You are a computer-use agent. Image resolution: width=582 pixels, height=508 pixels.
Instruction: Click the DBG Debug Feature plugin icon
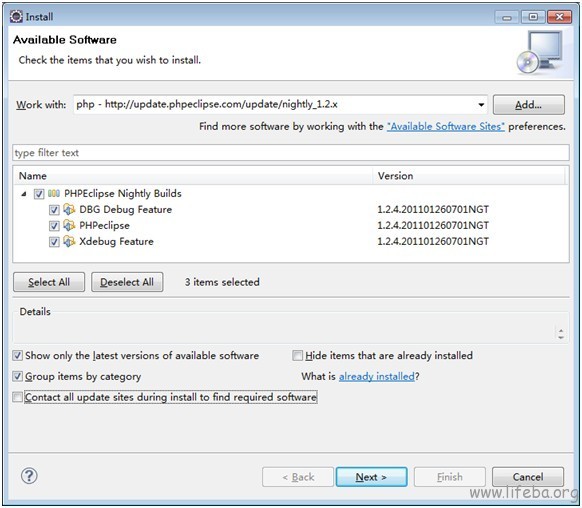tap(69, 209)
